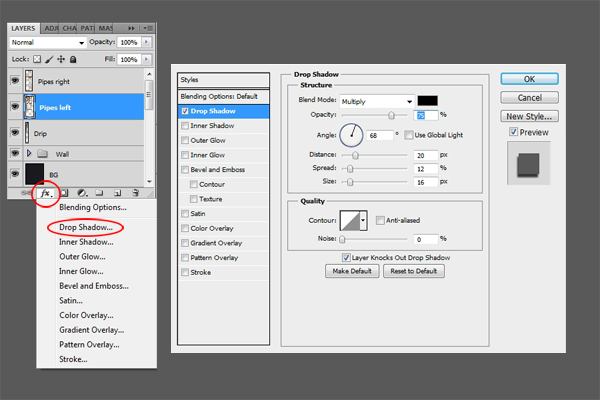Click the OK button
Screen dimensions: 600x400
[530, 79]
